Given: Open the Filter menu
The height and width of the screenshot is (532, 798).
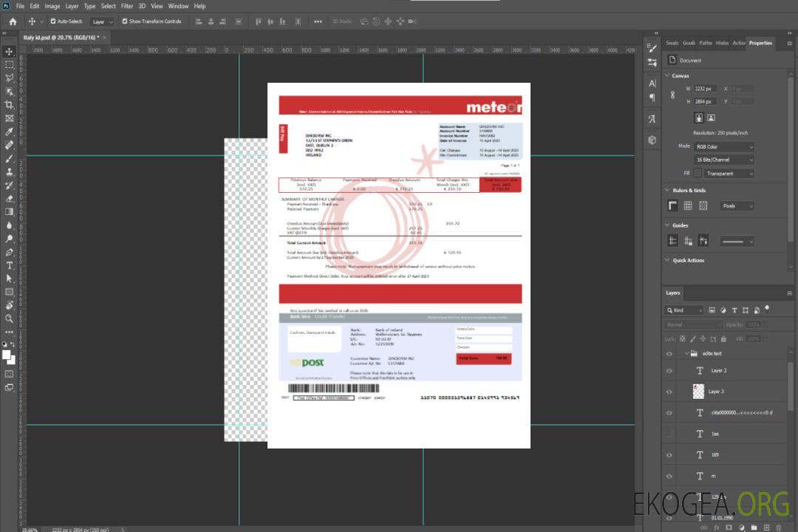Looking at the screenshot, I should pos(127,6).
